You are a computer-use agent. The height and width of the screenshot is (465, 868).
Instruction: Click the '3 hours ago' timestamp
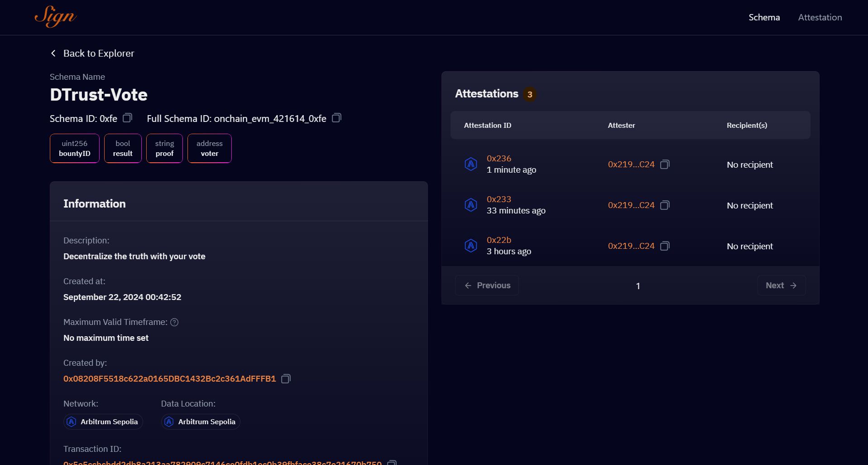509,252
